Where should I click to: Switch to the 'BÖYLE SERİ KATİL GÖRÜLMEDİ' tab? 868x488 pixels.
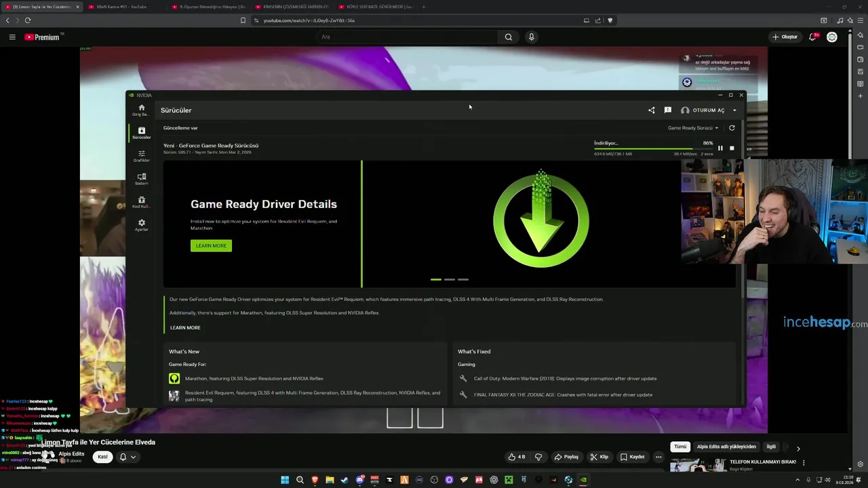click(375, 7)
